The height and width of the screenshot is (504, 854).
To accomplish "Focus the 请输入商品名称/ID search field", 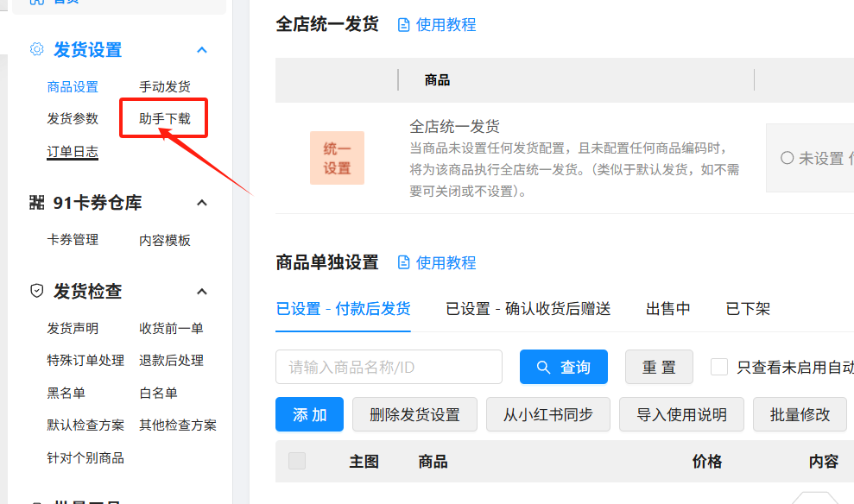I will pos(389,367).
